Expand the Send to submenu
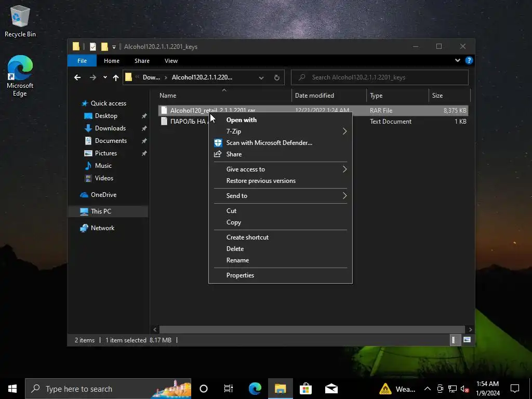Image resolution: width=532 pixels, height=399 pixels. [x=280, y=196]
